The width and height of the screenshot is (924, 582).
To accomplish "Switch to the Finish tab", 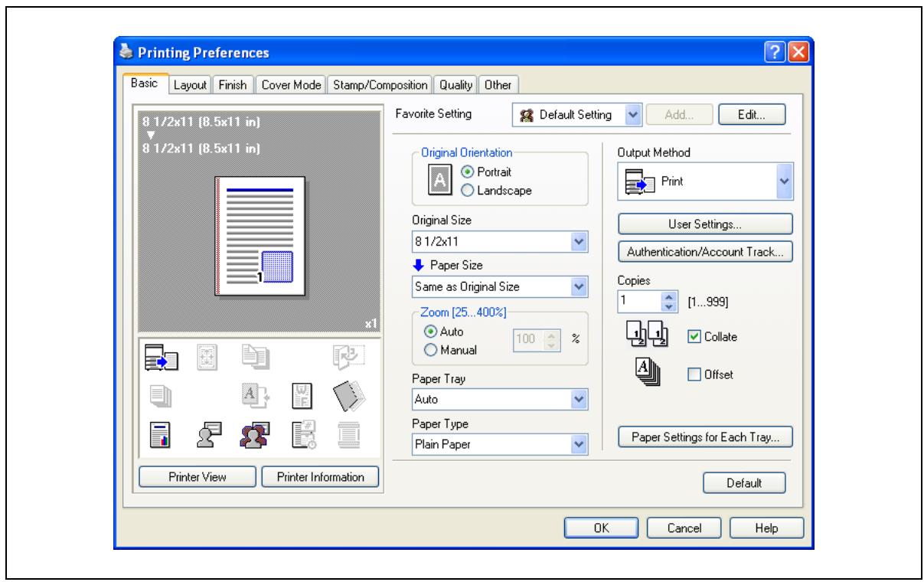I will 233,85.
